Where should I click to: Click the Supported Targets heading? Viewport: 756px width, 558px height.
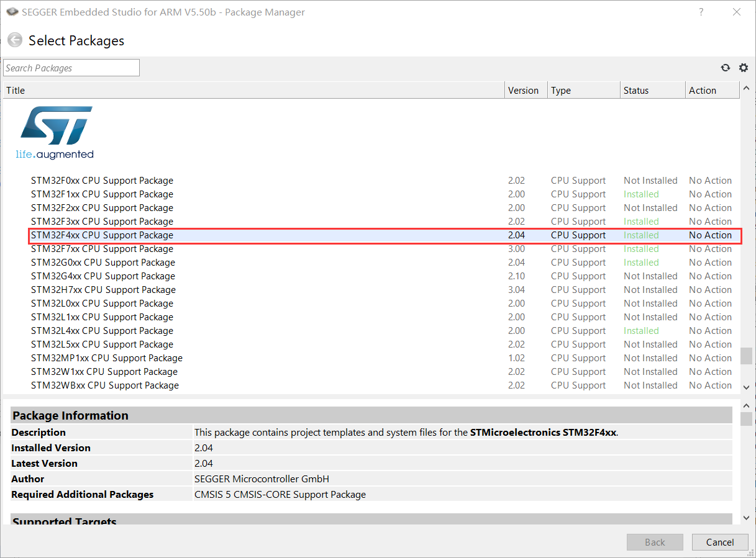tap(65, 521)
